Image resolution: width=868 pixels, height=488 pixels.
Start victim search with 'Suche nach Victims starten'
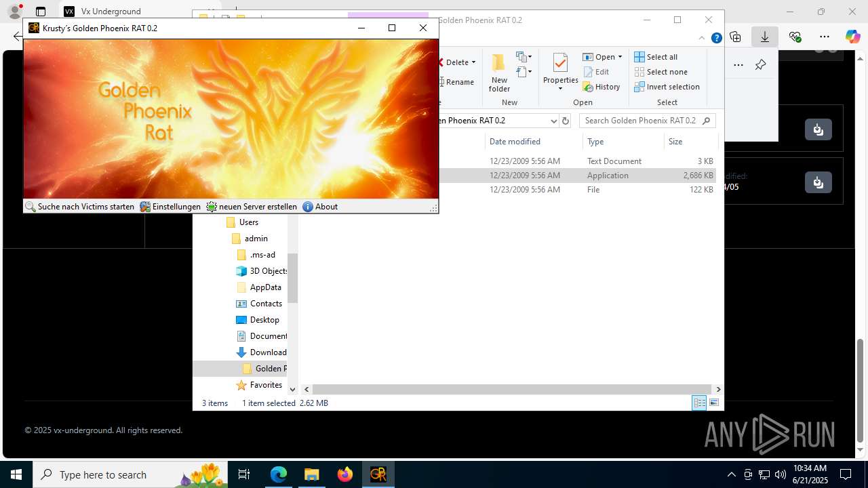[x=80, y=207]
